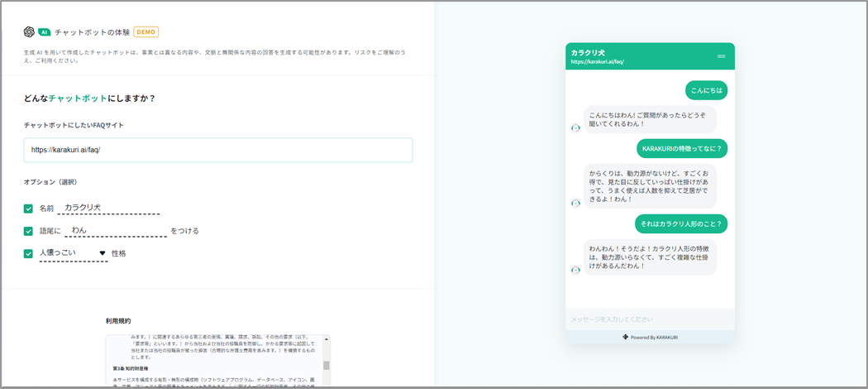868x389 pixels.
Task: Click the それはカラクリ人形のこと？ message bubble
Action: point(681,223)
